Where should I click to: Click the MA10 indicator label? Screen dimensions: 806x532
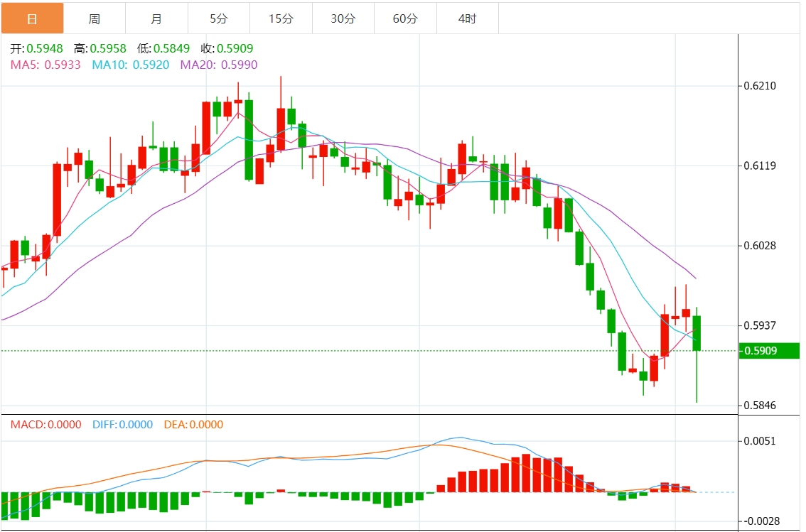(131, 65)
